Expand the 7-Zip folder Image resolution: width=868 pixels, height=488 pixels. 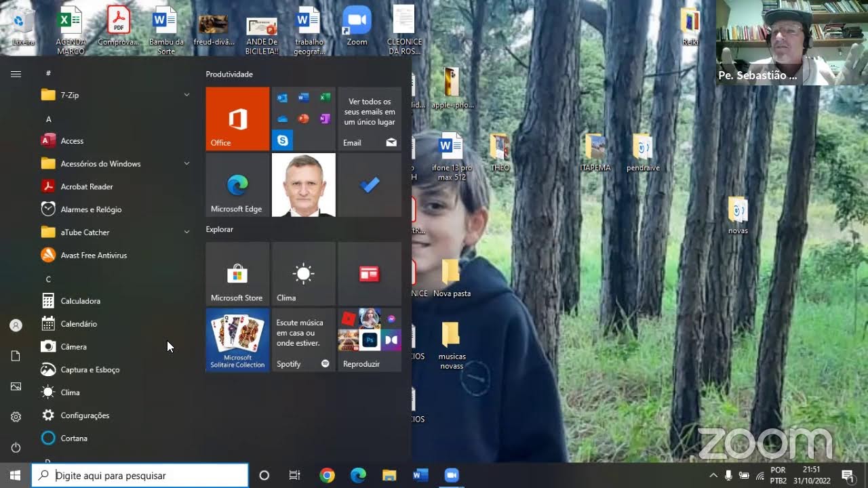pos(115,95)
